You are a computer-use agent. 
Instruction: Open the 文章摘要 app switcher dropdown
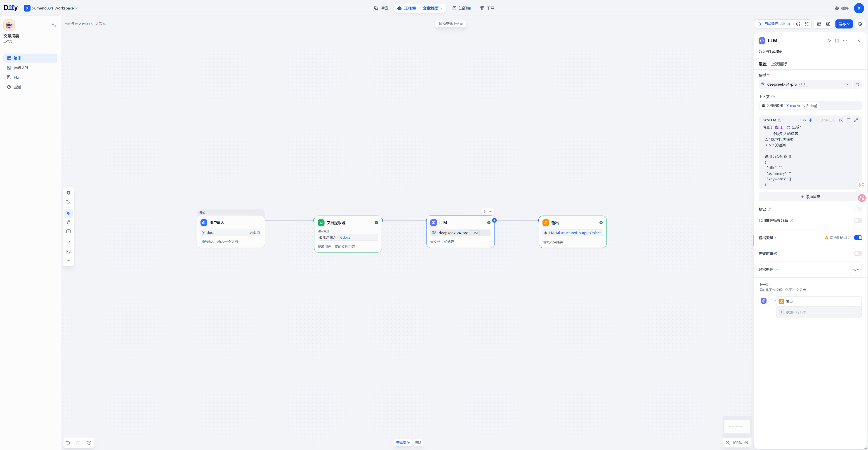433,8
